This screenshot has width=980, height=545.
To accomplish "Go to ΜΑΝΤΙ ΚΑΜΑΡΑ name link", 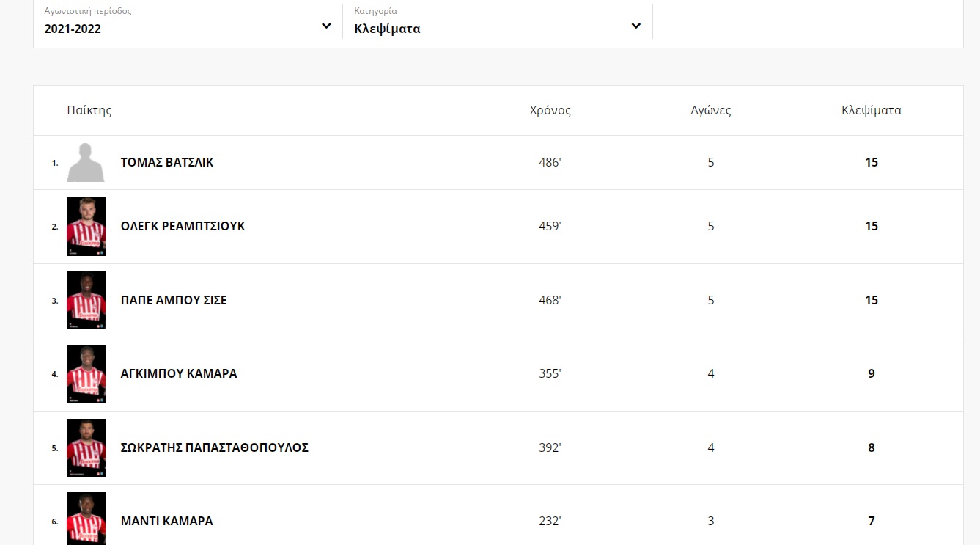I will 166,521.
